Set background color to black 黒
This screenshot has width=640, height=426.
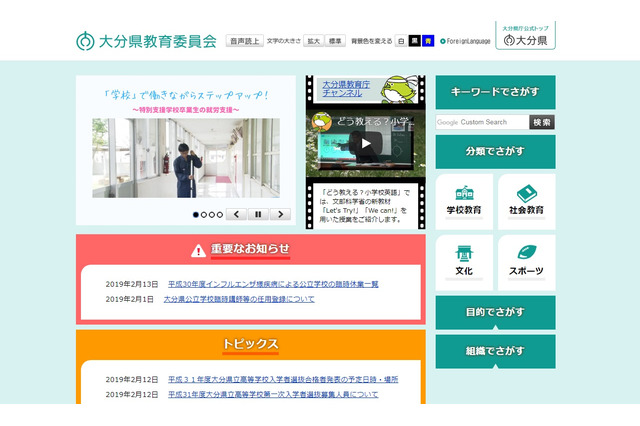[414, 41]
